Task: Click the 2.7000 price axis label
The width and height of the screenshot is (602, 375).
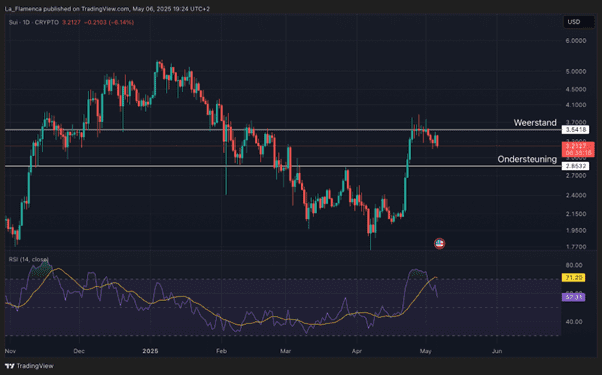Action: point(576,175)
